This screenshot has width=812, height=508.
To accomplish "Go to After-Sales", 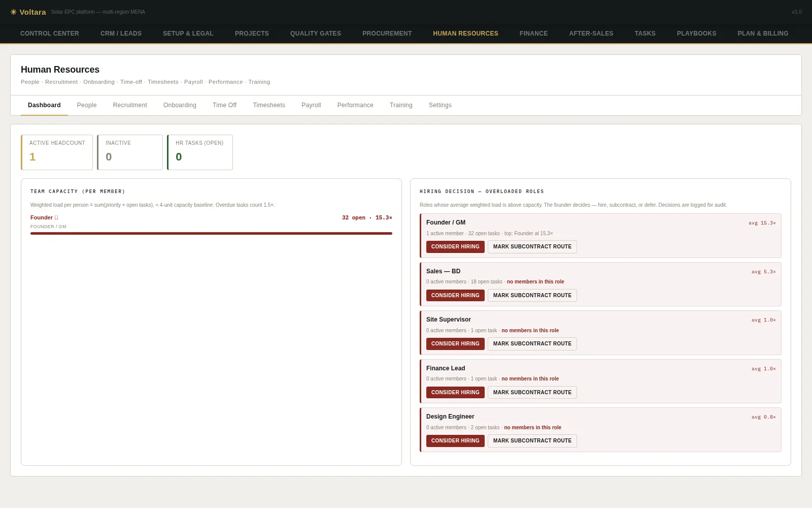I will click(x=591, y=34).
